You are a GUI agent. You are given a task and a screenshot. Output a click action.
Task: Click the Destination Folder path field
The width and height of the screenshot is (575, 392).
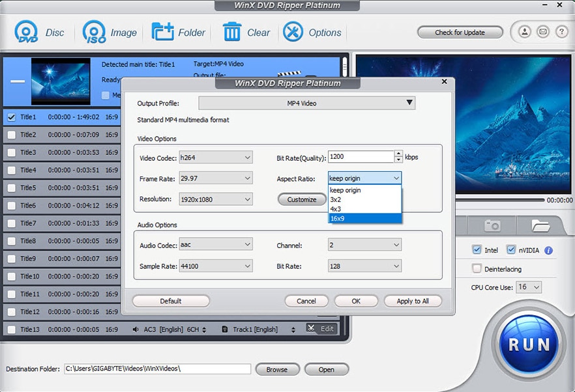click(157, 369)
